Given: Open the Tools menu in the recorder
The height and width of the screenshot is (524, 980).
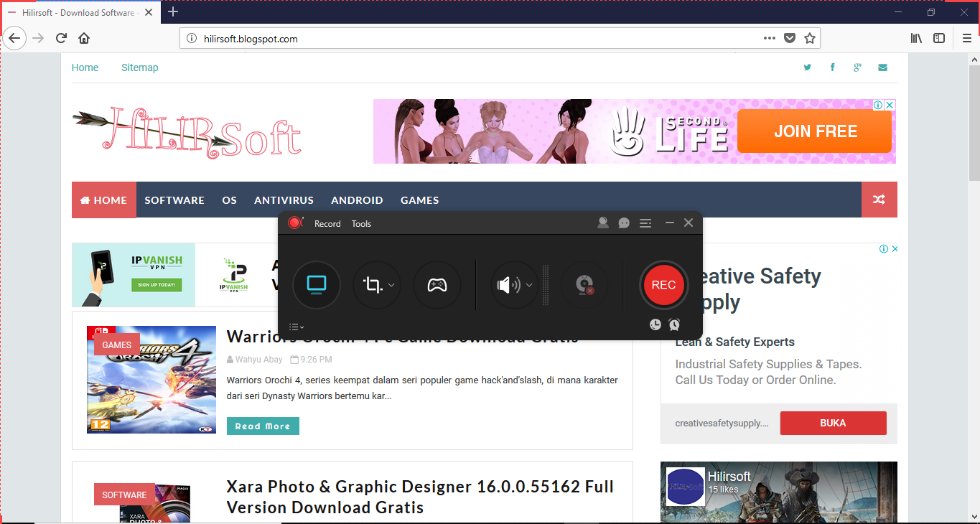Looking at the screenshot, I should point(361,223).
